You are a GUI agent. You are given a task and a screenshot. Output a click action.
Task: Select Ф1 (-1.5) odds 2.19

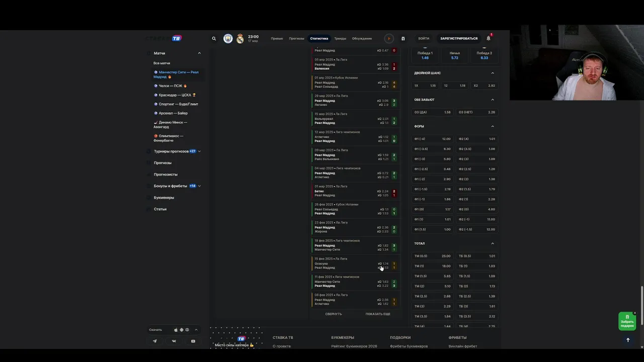pyautogui.click(x=433, y=189)
